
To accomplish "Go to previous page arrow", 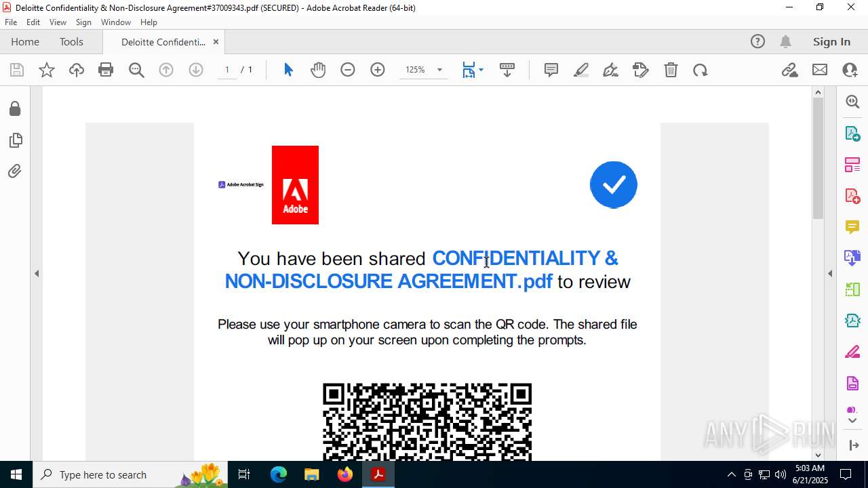I will pyautogui.click(x=166, y=70).
